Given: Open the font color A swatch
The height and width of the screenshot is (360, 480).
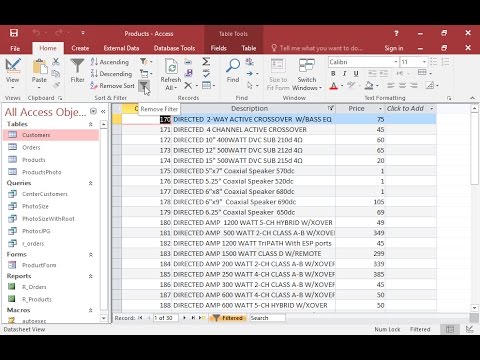Looking at the screenshot, I should click(x=334, y=86).
